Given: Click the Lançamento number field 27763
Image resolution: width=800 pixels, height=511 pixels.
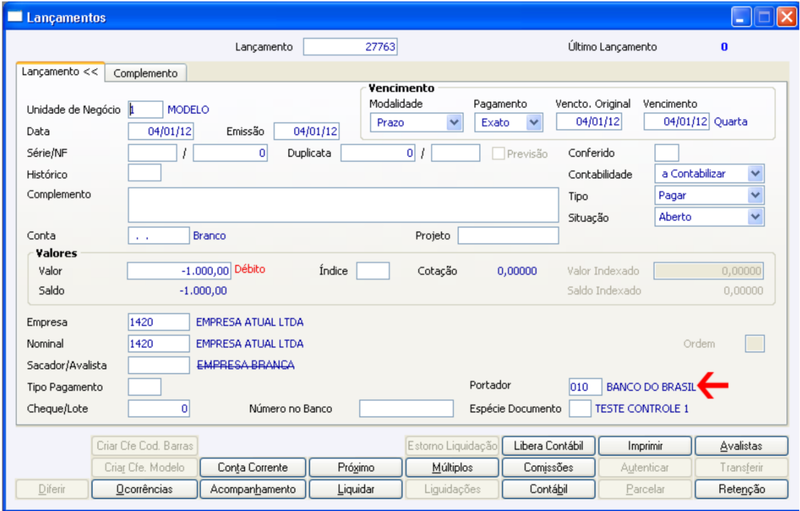Looking at the screenshot, I should click(350, 46).
